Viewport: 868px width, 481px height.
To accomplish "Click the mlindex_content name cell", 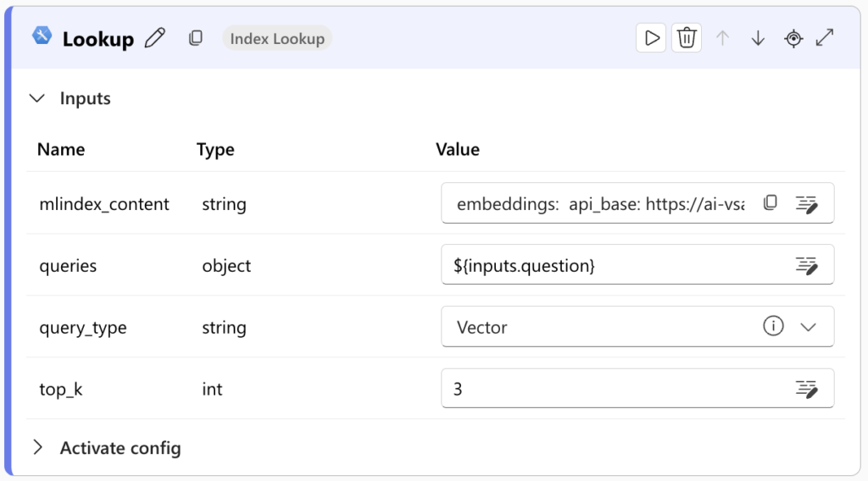I will pyautogui.click(x=104, y=204).
